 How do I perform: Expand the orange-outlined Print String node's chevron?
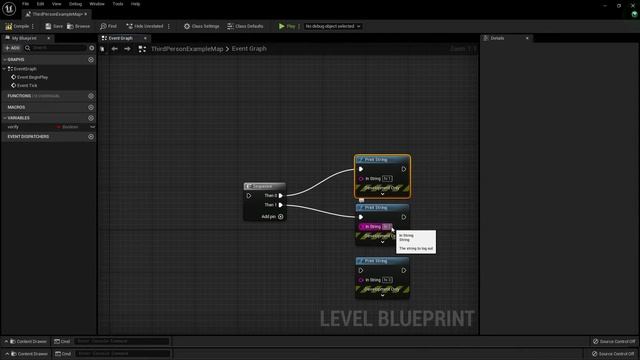pyautogui.click(x=382, y=194)
